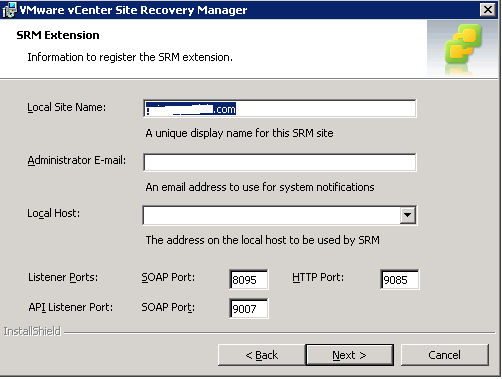Click the Local Site Name label
This screenshot has width=502, height=379.
click(66, 107)
